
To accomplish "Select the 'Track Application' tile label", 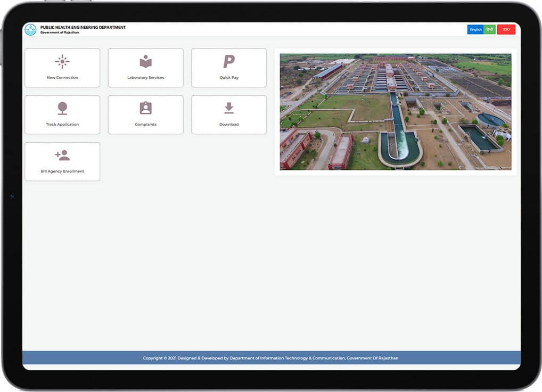I will pos(62,125).
